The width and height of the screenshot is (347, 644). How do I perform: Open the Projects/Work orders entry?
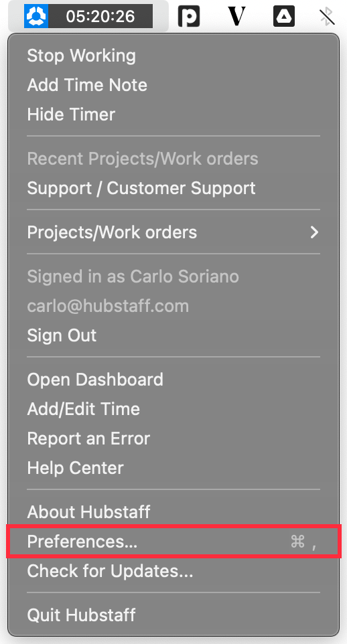pyautogui.click(x=173, y=232)
